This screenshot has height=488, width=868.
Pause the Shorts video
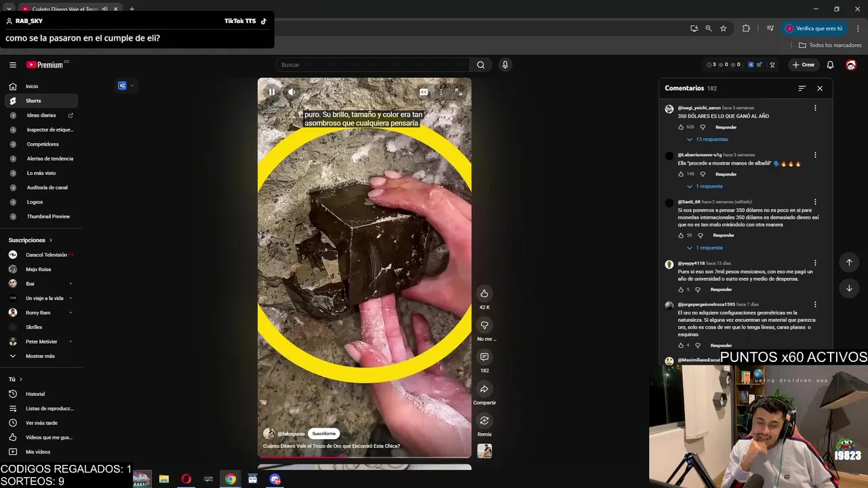271,92
